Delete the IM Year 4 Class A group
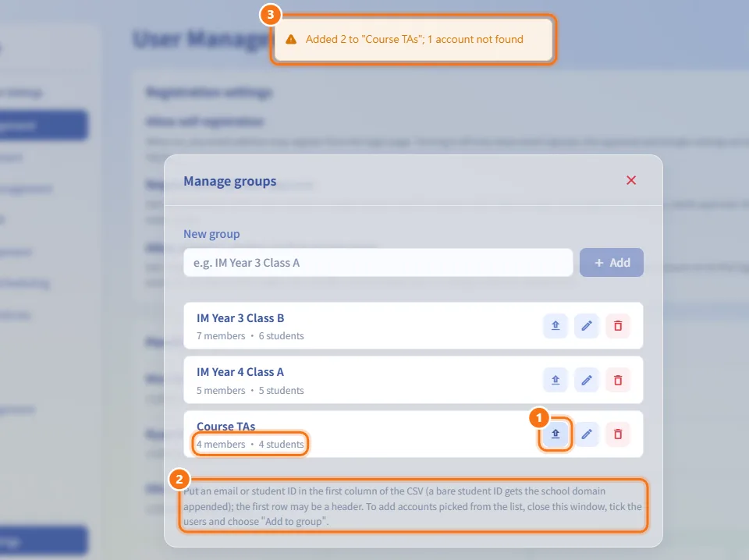This screenshot has width=749, height=560. click(618, 381)
